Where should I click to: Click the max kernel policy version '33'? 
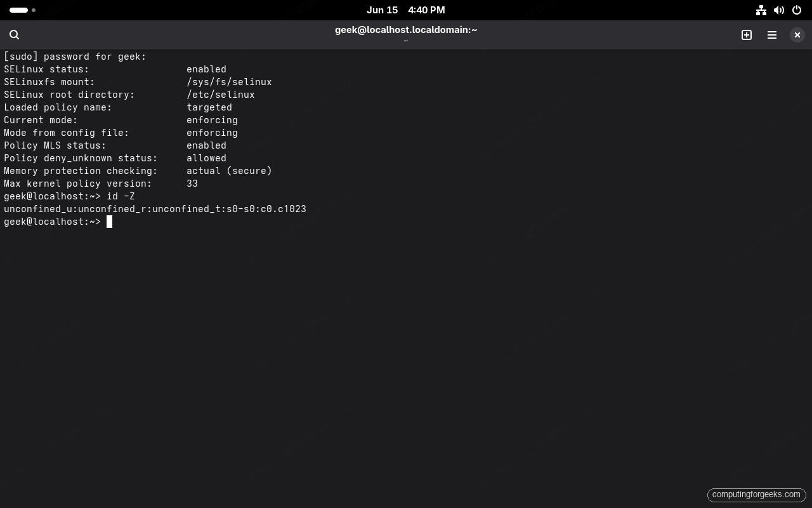click(192, 184)
